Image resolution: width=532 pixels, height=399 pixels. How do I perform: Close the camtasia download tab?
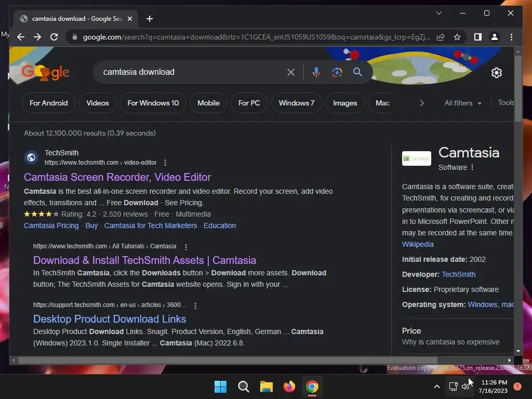point(129,19)
